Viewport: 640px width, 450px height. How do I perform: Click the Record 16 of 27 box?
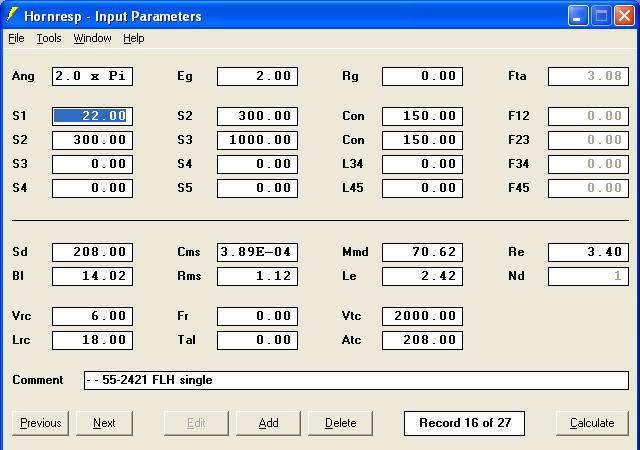click(x=464, y=423)
